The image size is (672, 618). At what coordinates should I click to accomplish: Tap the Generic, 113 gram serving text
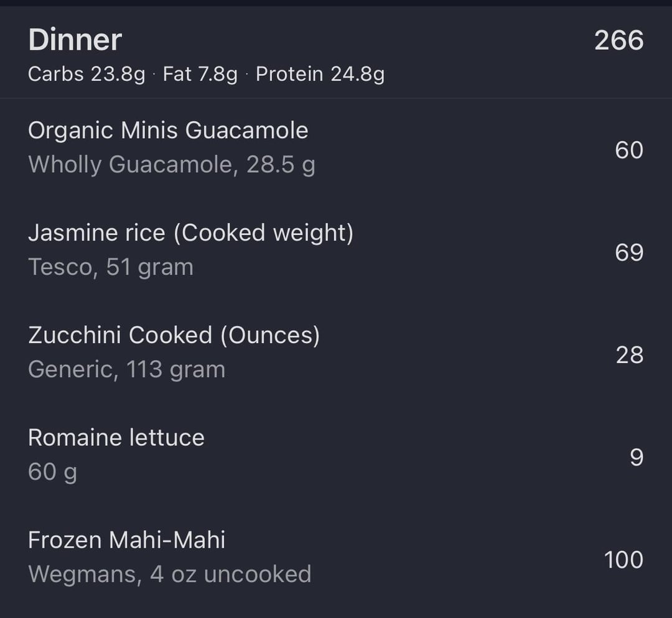(126, 369)
